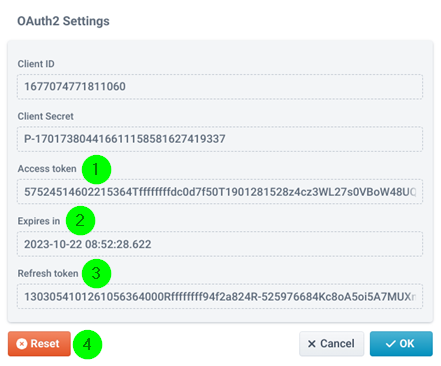Click the Client Secret label
This screenshot has height=366, width=441.
click(46, 116)
